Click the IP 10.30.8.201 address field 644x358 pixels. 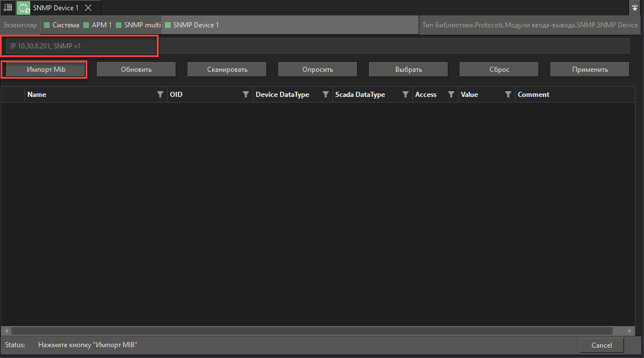pyautogui.click(x=80, y=46)
